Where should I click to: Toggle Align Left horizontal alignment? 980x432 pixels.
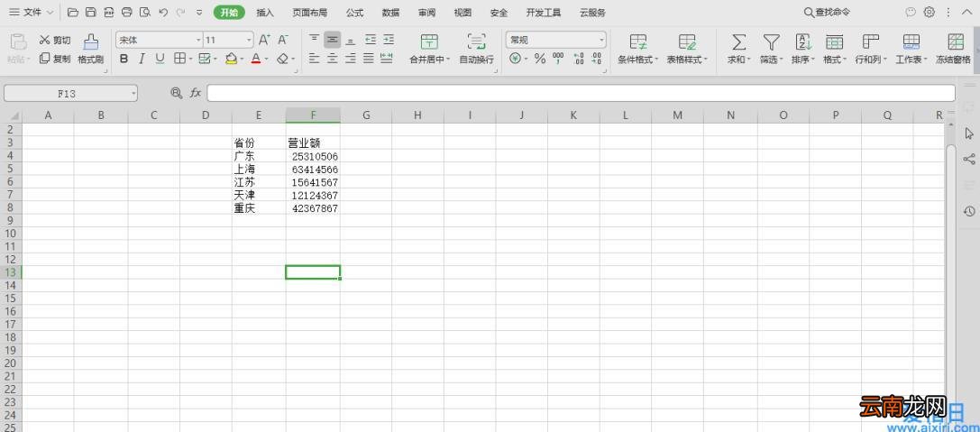315,58
